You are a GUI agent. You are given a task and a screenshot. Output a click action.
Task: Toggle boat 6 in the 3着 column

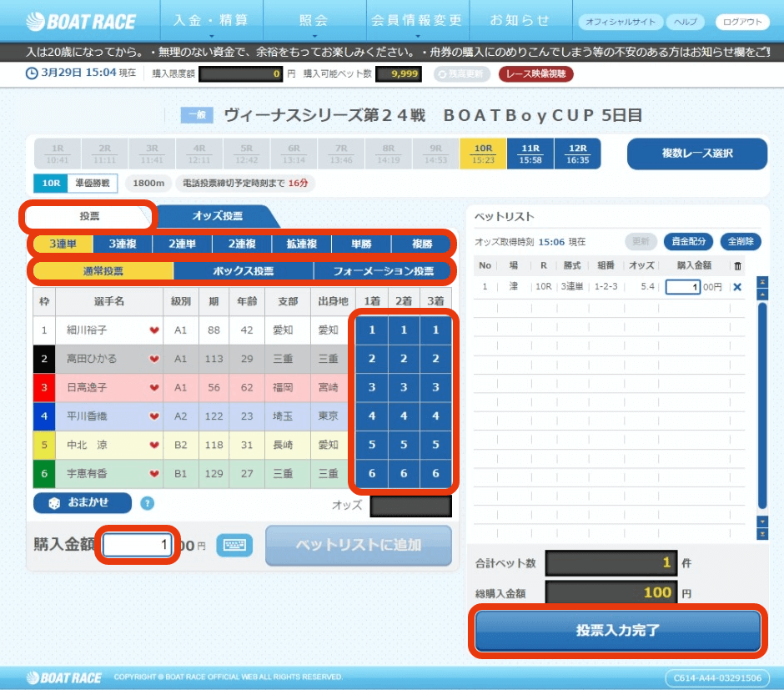tap(436, 474)
